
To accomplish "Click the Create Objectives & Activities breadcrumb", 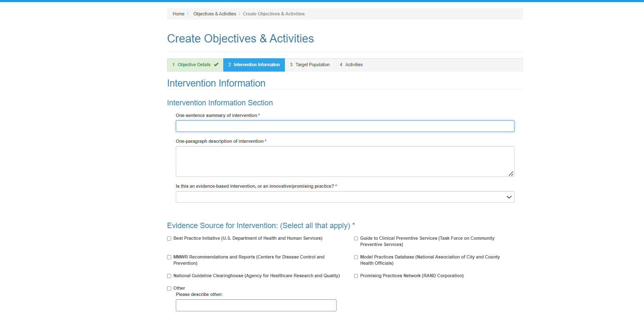I will [x=274, y=14].
